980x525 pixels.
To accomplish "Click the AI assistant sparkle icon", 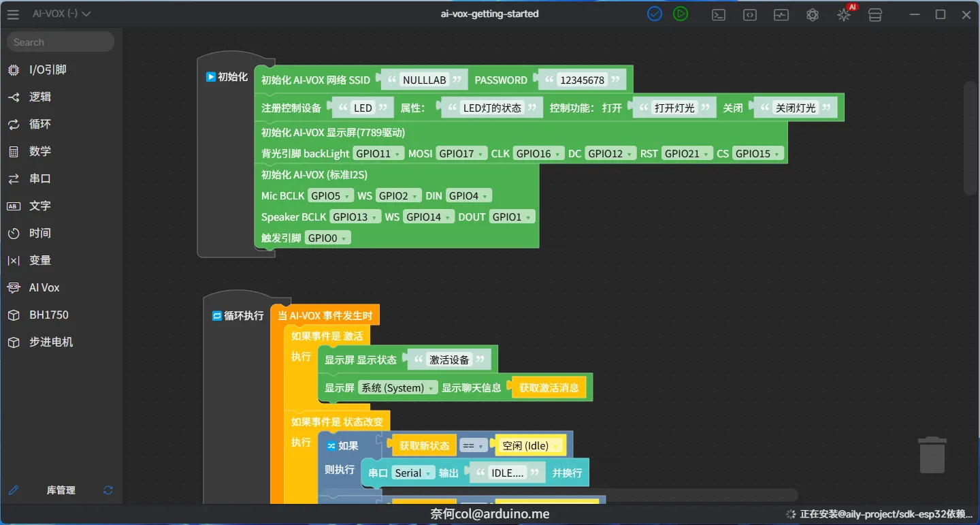I will (844, 14).
